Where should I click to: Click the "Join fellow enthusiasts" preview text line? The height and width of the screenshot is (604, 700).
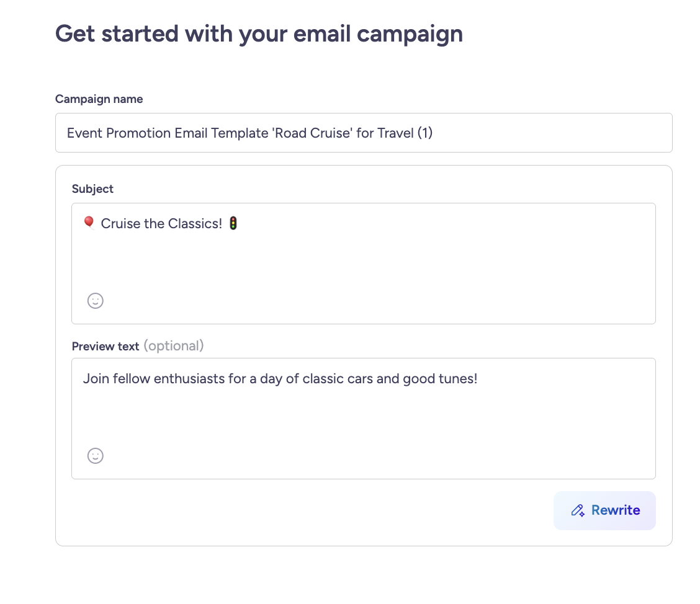pyautogui.click(x=279, y=379)
